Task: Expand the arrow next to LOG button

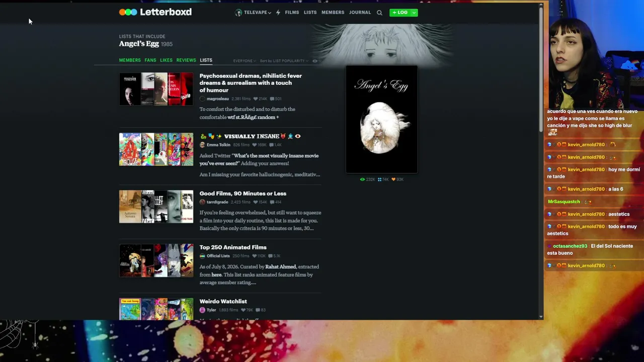Action: click(x=414, y=13)
